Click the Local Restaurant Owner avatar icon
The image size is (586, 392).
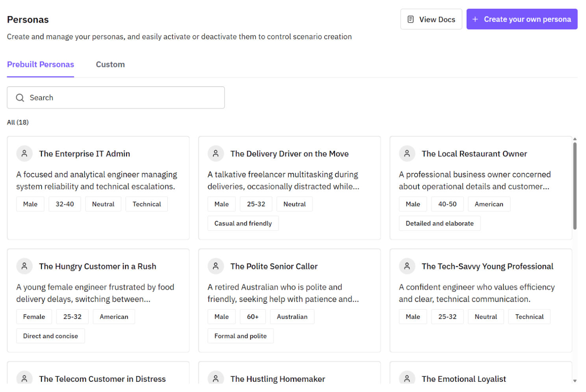click(407, 154)
